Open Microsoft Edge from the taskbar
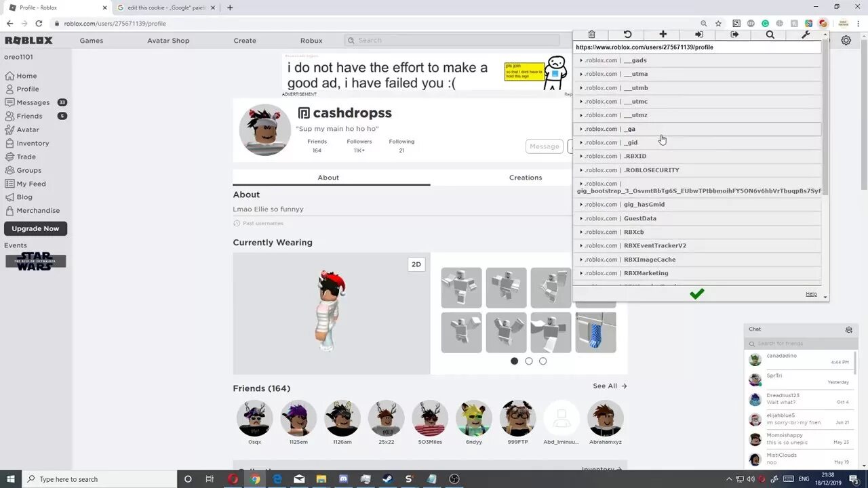Image resolution: width=868 pixels, height=488 pixels. click(x=277, y=479)
